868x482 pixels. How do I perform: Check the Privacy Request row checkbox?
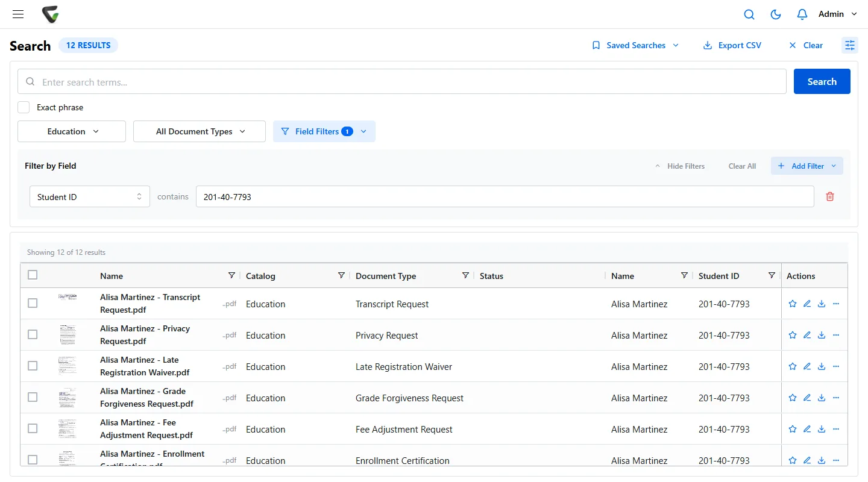(x=33, y=334)
